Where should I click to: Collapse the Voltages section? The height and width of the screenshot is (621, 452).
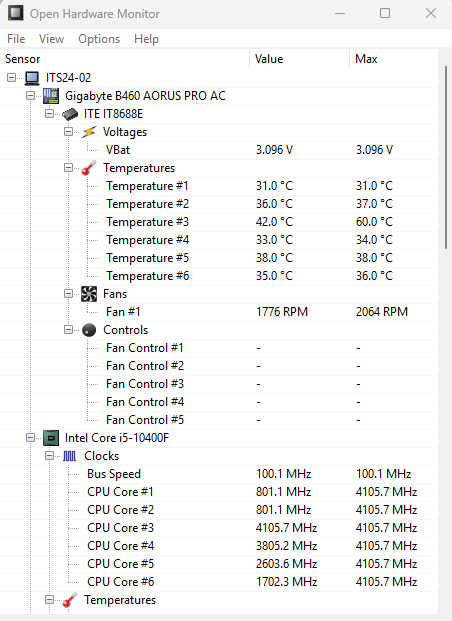click(x=69, y=131)
